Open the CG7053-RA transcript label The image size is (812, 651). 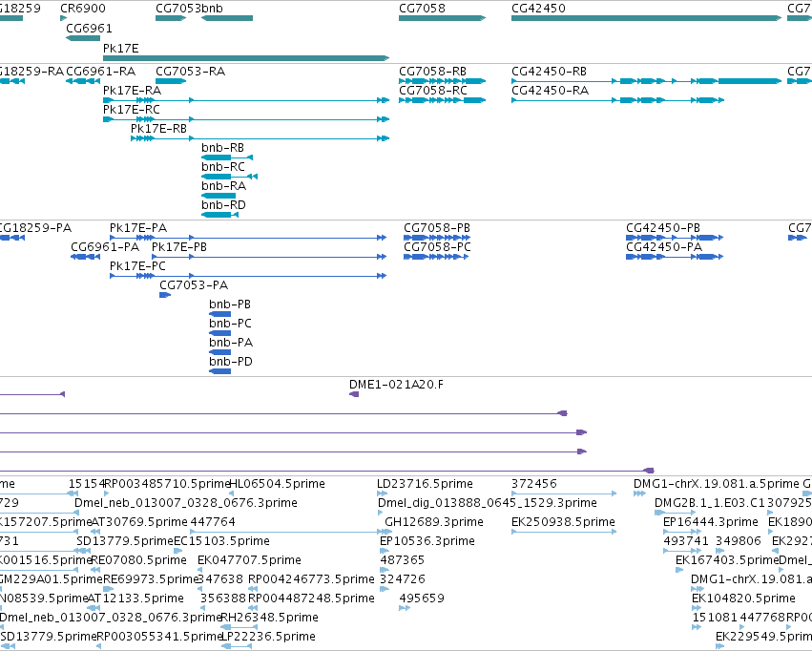click(x=191, y=72)
